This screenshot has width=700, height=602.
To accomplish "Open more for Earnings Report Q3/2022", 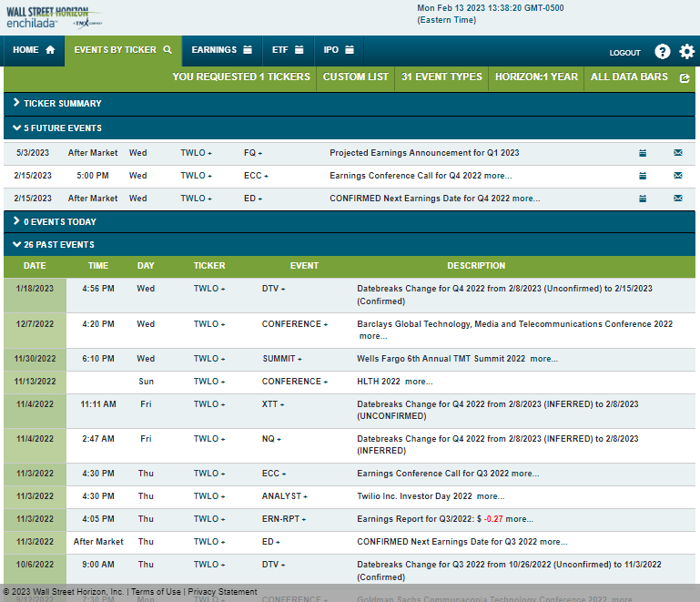I will pyautogui.click(x=519, y=519).
